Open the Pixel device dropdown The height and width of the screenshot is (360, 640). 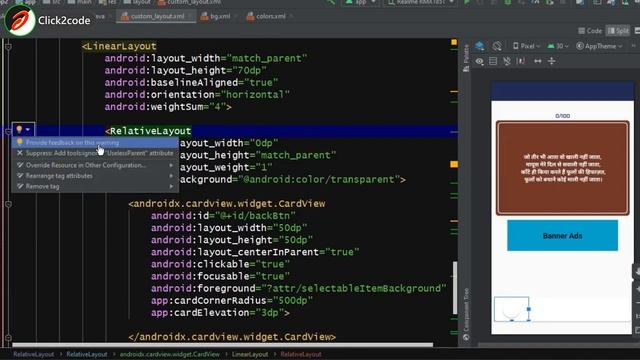point(526,46)
